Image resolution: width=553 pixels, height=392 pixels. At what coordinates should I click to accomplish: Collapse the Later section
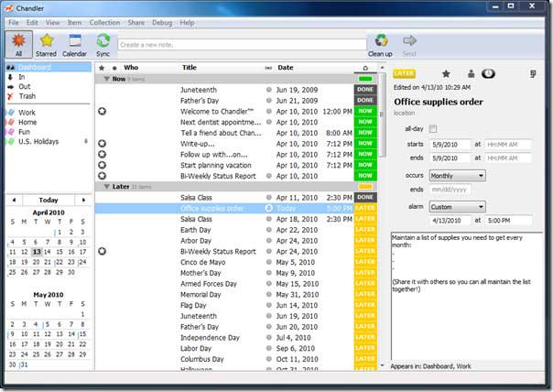click(106, 187)
